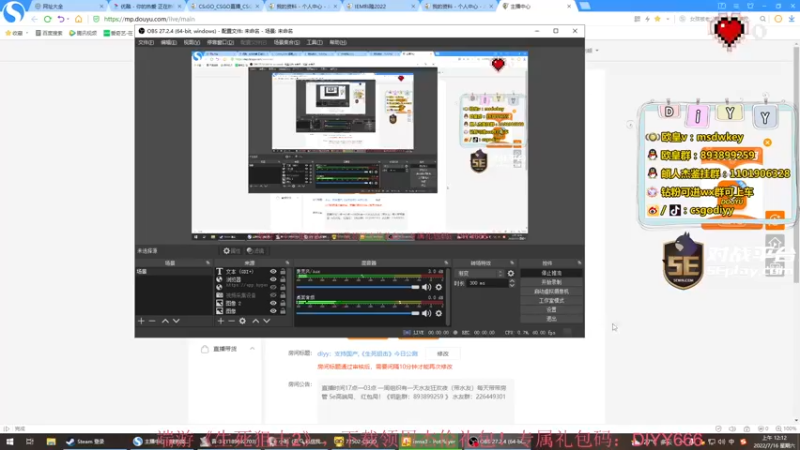This screenshot has height=450, width=800.
Task: Move scene up in the scenes list
Action: coord(165,321)
